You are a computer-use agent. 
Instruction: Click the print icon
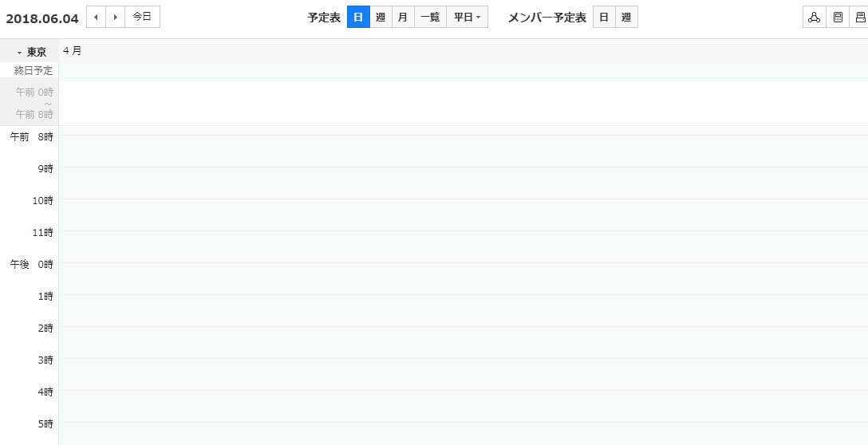coord(859,18)
